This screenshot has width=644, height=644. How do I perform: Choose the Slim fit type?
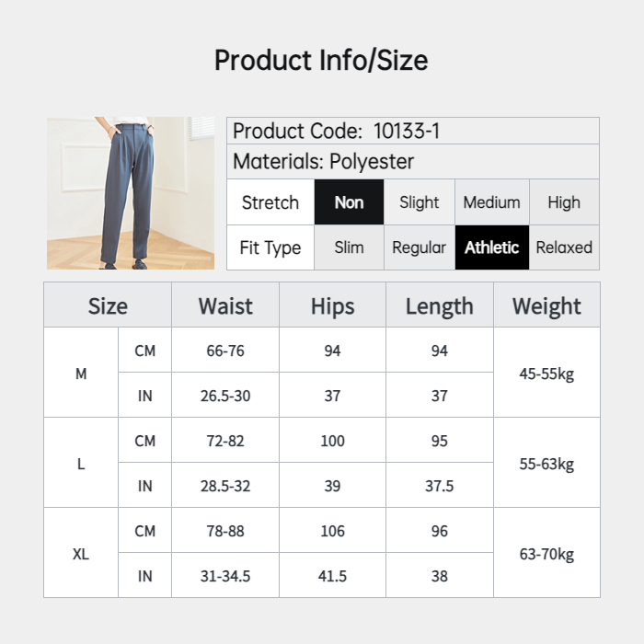pos(349,247)
